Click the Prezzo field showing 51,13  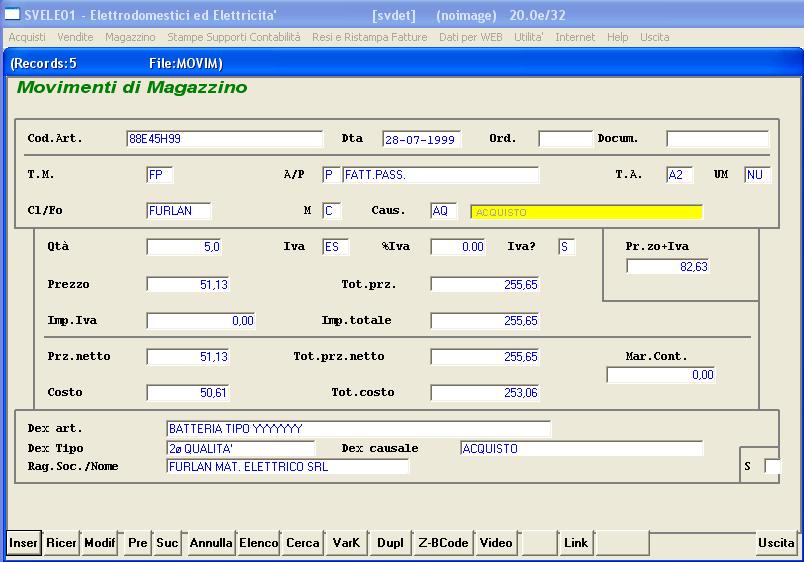point(188,285)
